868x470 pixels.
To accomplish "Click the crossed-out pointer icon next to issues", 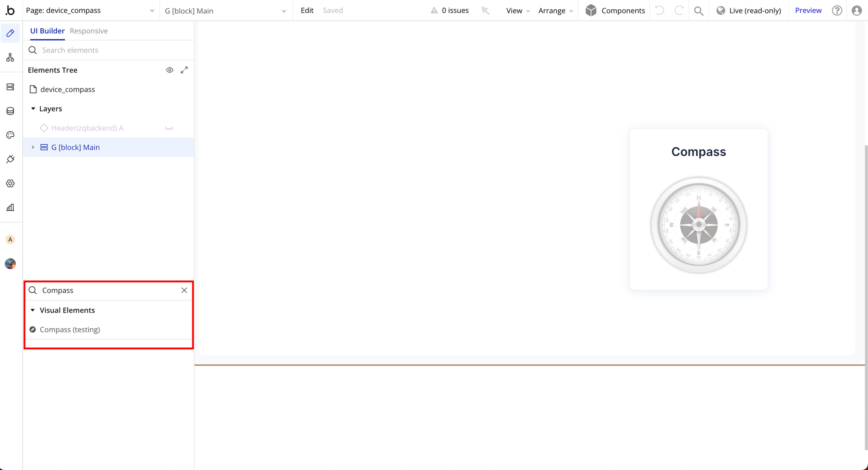I will (x=485, y=11).
